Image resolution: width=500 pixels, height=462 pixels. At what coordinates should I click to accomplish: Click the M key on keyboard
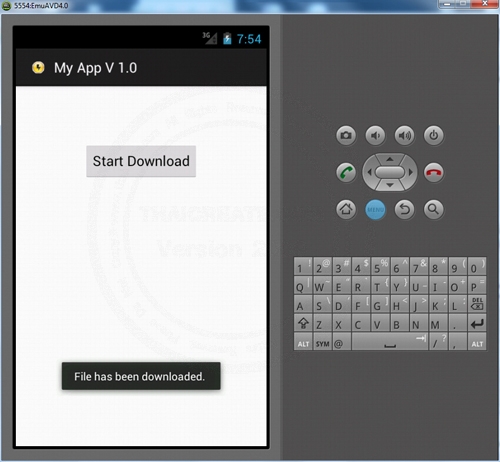coord(438,323)
